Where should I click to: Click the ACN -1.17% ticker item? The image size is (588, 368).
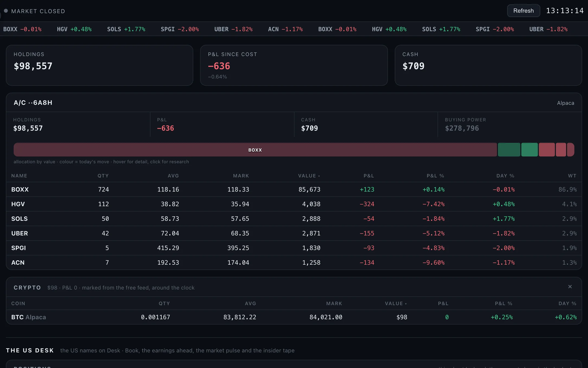(285, 29)
